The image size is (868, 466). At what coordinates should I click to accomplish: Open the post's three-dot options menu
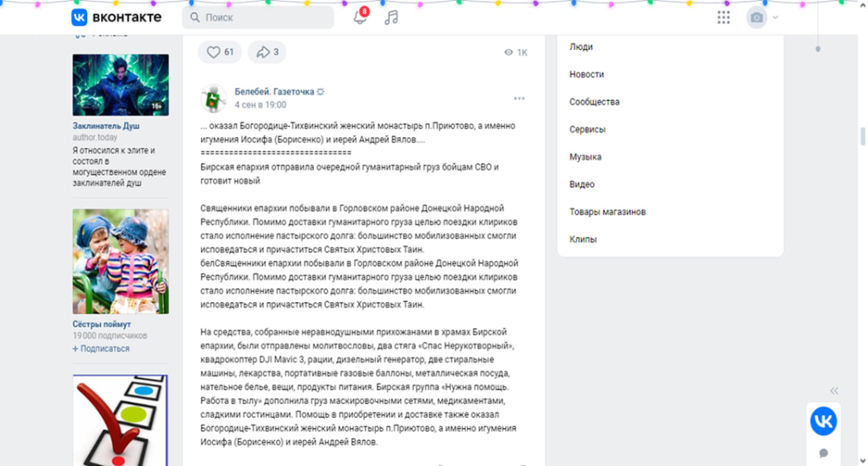pos(519,98)
